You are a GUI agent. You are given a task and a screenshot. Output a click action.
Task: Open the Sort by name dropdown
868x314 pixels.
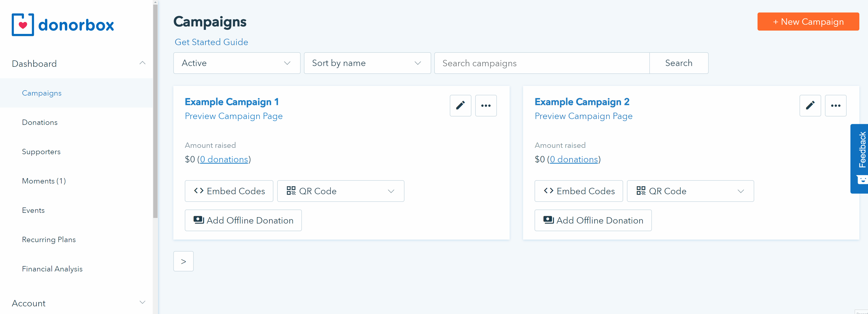point(367,63)
